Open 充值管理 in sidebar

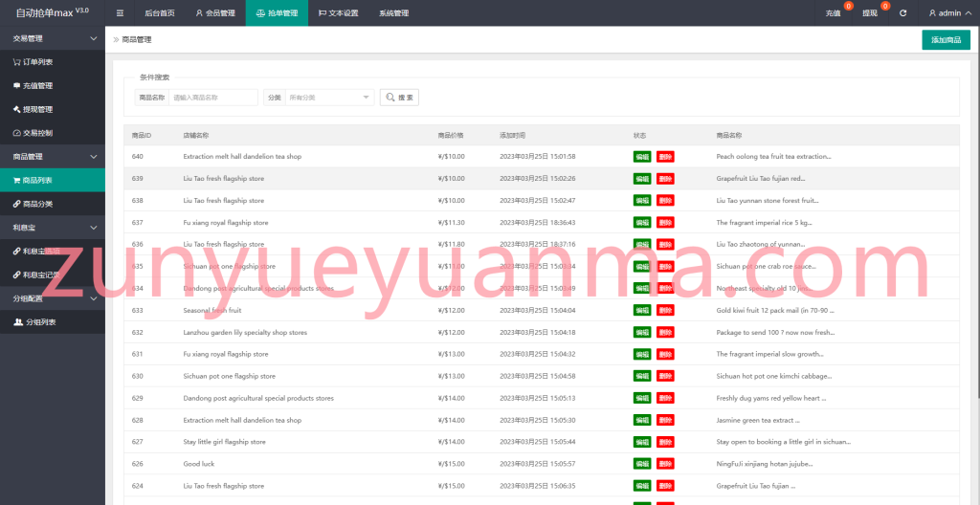click(x=53, y=86)
